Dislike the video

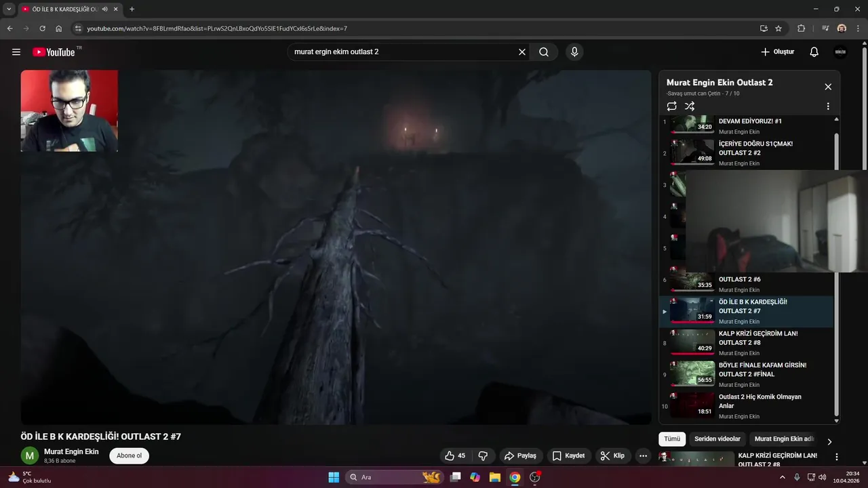483,456
